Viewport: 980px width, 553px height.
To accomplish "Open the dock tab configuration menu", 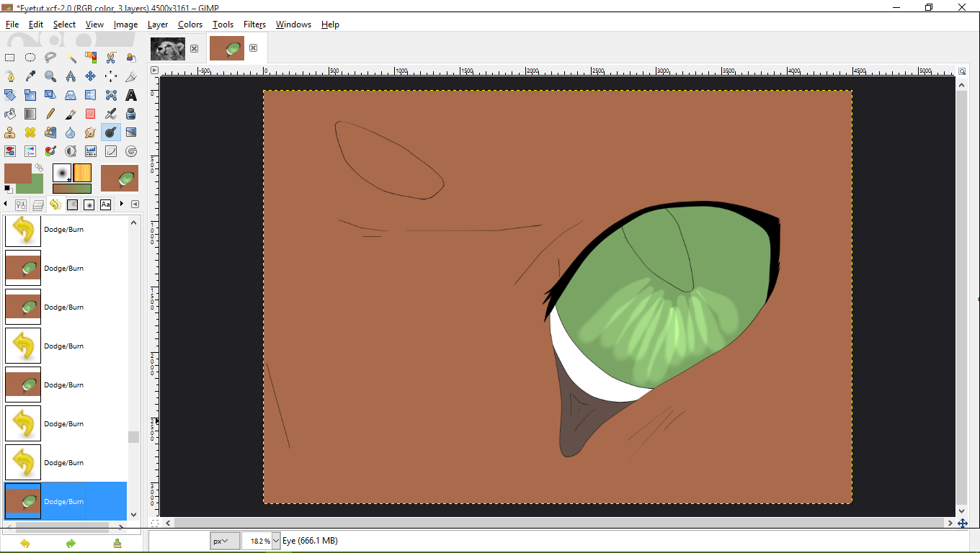I will (x=135, y=204).
